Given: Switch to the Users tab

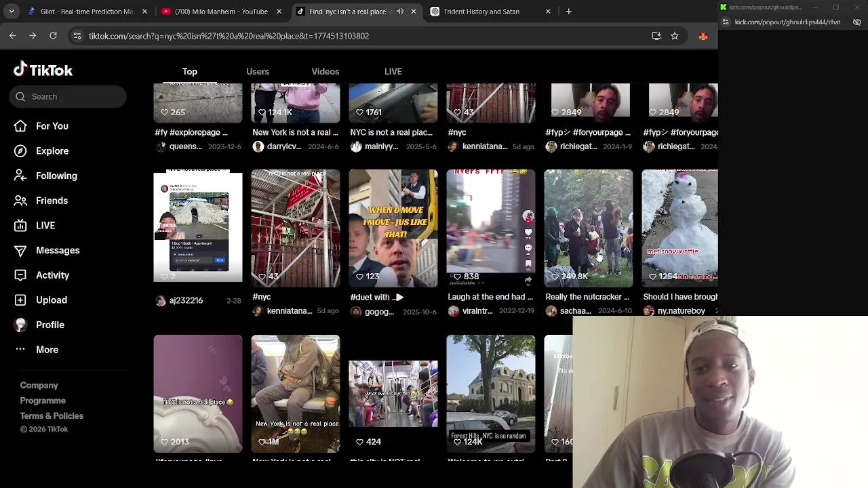Looking at the screenshot, I should click(x=258, y=71).
